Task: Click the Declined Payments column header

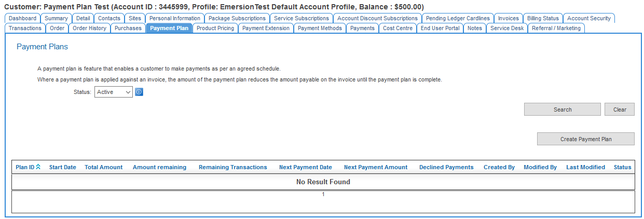Action: 446,167
